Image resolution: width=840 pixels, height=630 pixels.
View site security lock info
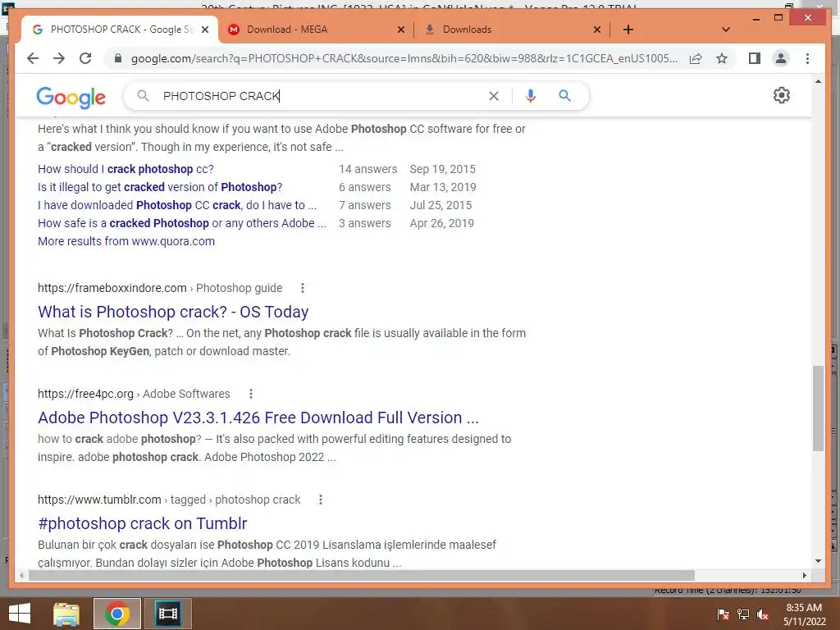point(118,58)
